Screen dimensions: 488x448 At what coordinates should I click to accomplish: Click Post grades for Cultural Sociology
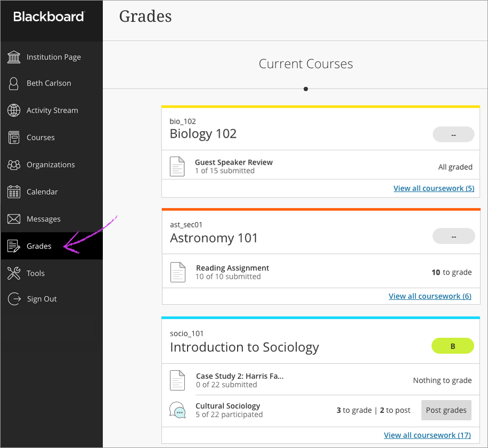coord(446,410)
